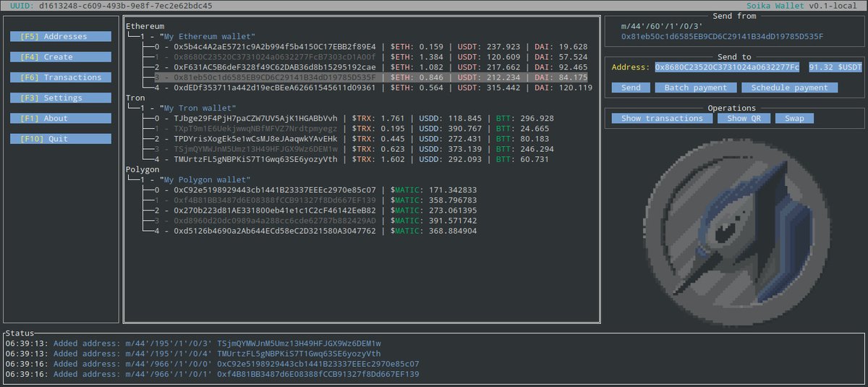The width and height of the screenshot is (868, 387).
Task: Click status log entry for m/44'/966'/1'/0/1'
Action: (212, 374)
